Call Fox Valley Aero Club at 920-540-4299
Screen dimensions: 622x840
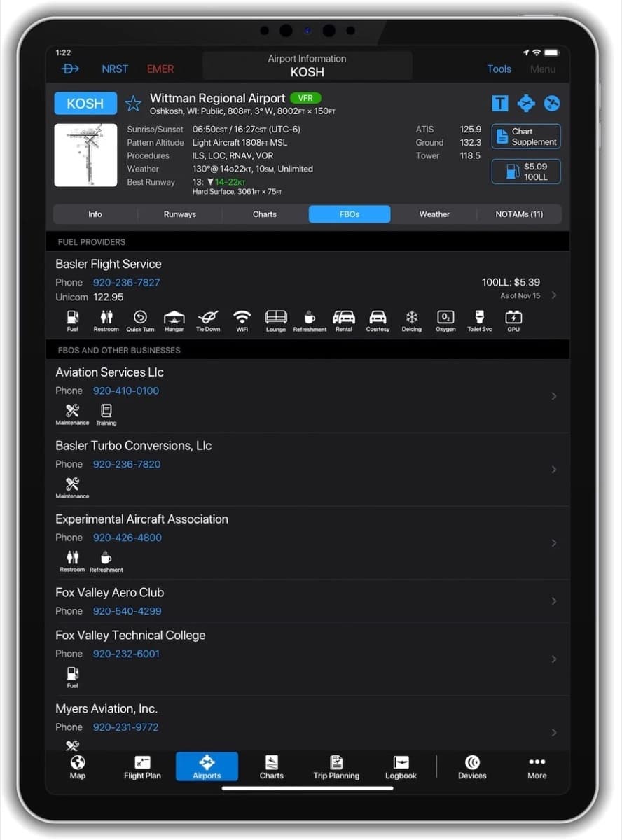[127, 611]
